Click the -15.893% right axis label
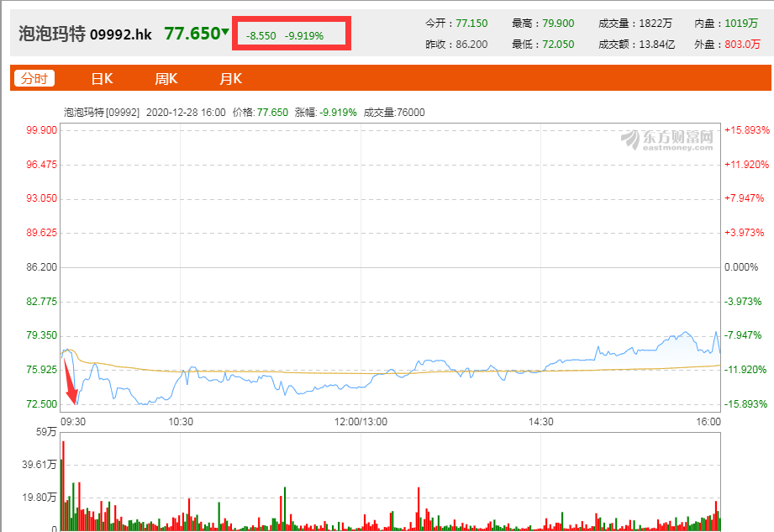 click(745, 404)
